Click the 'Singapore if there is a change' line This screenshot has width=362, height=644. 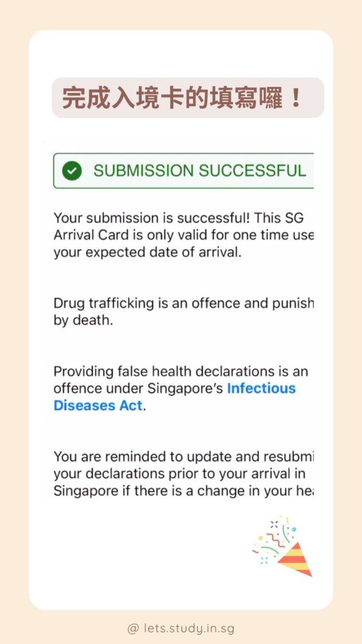(184, 491)
